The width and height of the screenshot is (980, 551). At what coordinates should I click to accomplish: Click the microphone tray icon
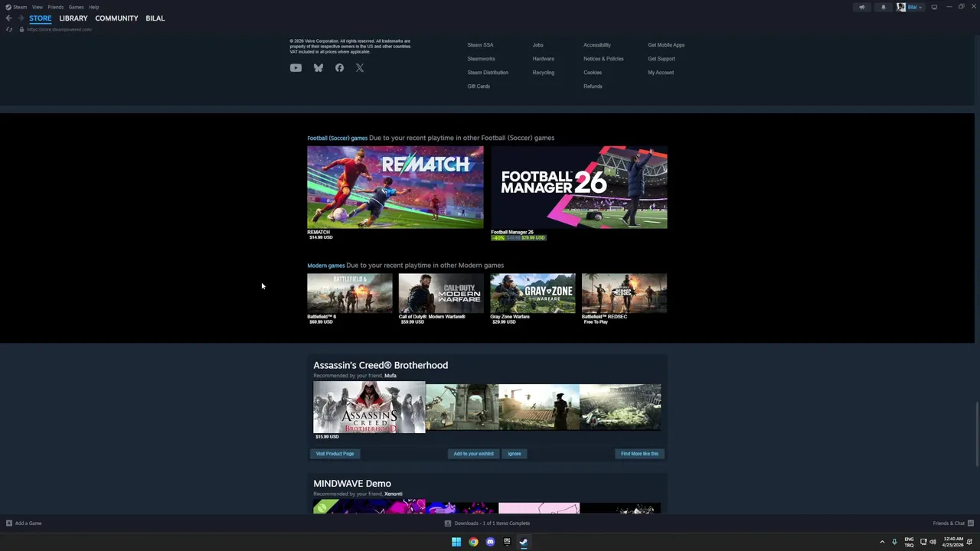[894, 542]
